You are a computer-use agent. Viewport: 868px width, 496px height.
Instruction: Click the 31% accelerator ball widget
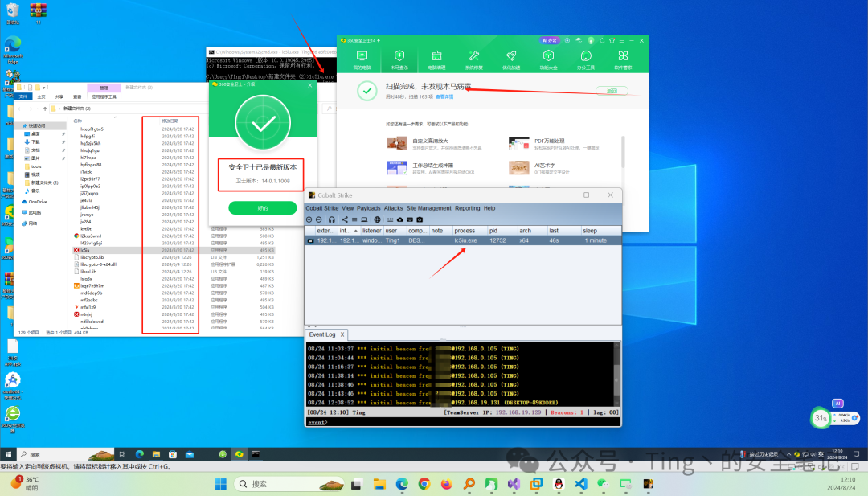tap(821, 418)
